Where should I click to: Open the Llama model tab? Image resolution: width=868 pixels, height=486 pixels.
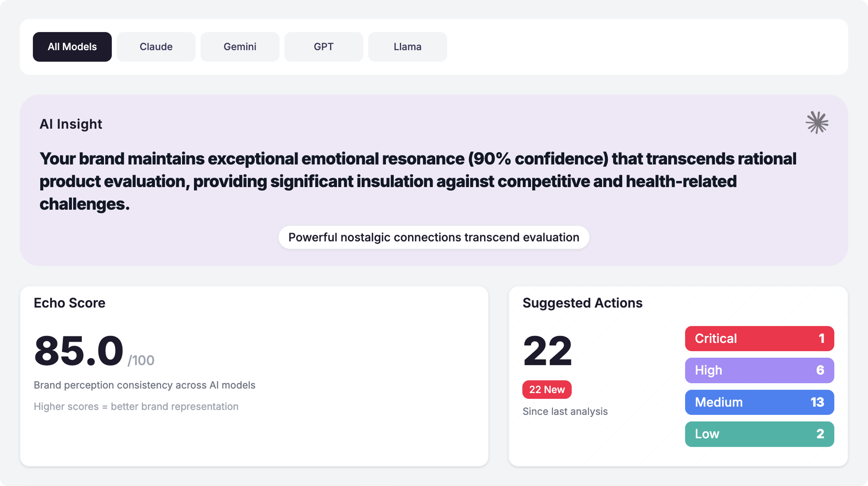[408, 47]
